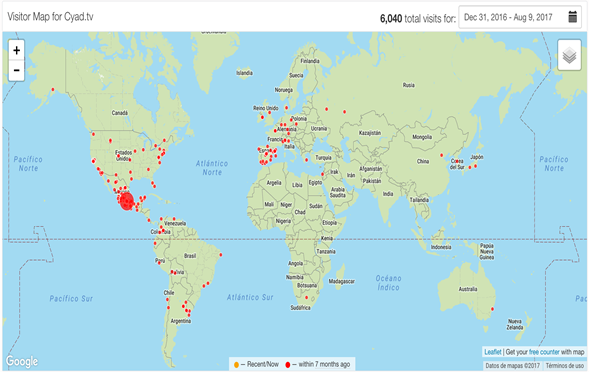
Task: Follow the free counter link
Action: tap(544, 352)
